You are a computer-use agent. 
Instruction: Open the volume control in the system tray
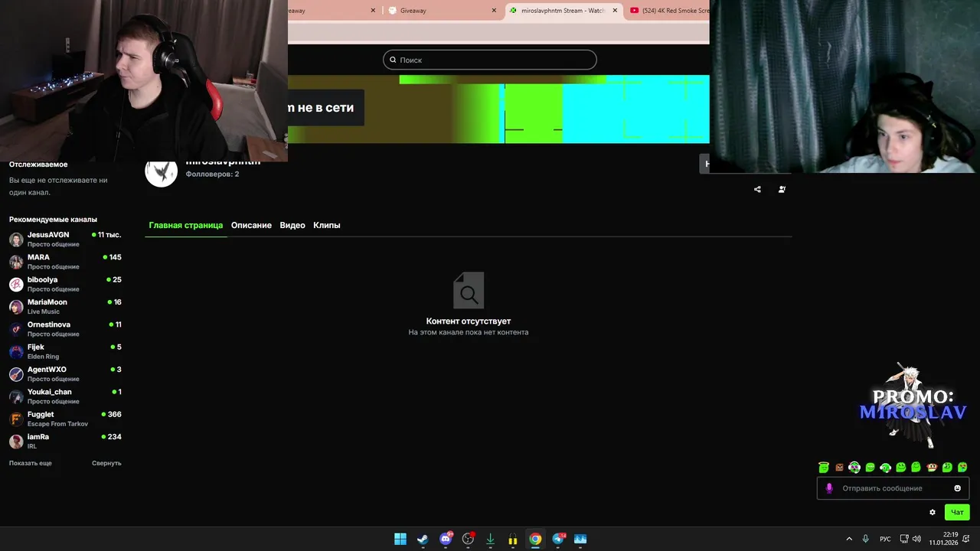[x=917, y=539]
